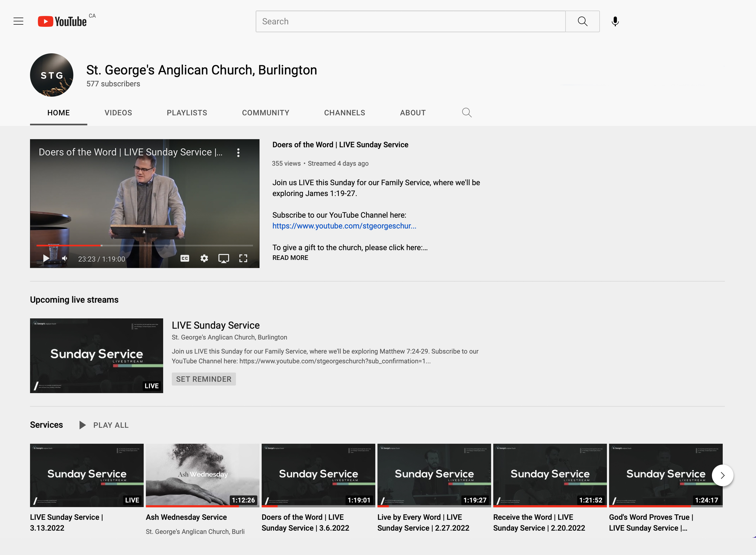Viewport: 756px width, 555px height.
Task: Click SET REMINDER button
Action: coord(204,379)
